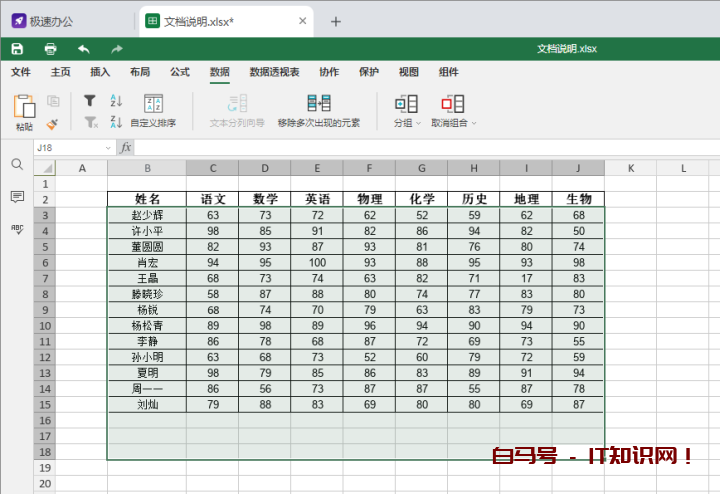720x494 pixels.
Task: Select column K header
Action: tap(631, 168)
